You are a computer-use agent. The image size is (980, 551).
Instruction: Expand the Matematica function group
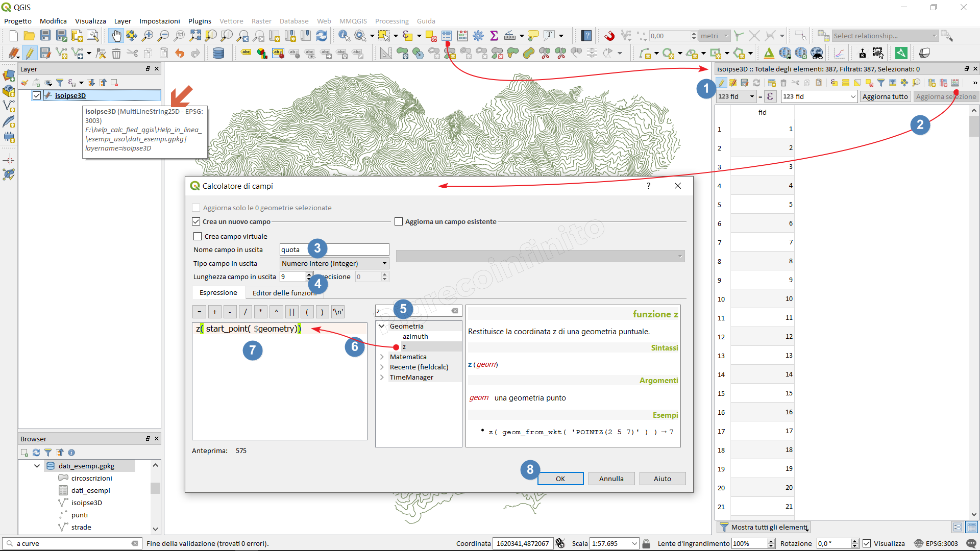382,357
